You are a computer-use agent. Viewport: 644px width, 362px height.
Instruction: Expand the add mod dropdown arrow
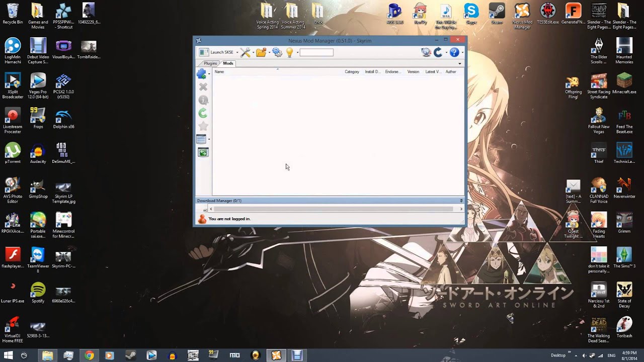tap(209, 74)
